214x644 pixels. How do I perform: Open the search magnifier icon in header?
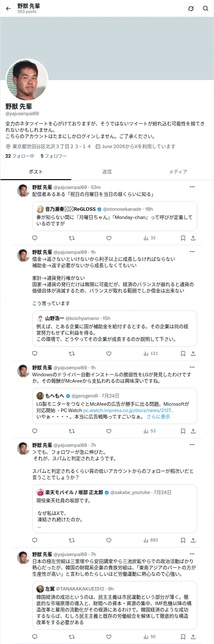tap(206, 9)
